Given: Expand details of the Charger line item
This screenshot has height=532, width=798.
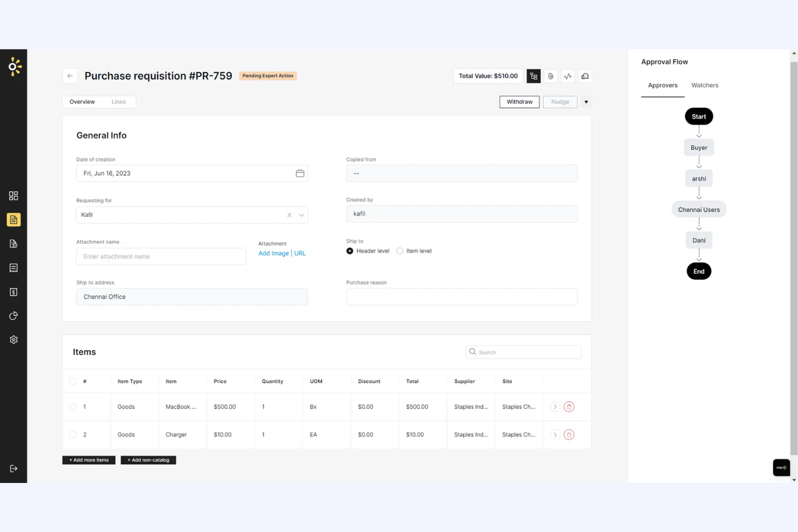Looking at the screenshot, I should [x=555, y=434].
